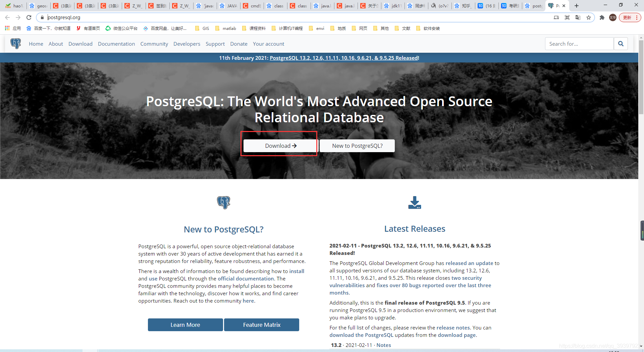644x352 pixels.
Task: Focus the Search for... input field
Action: (579, 44)
